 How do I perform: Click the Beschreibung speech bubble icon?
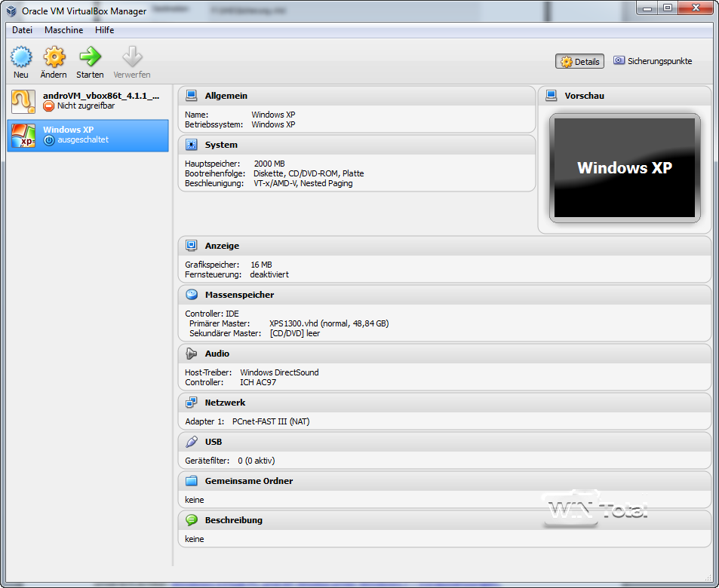pos(191,519)
